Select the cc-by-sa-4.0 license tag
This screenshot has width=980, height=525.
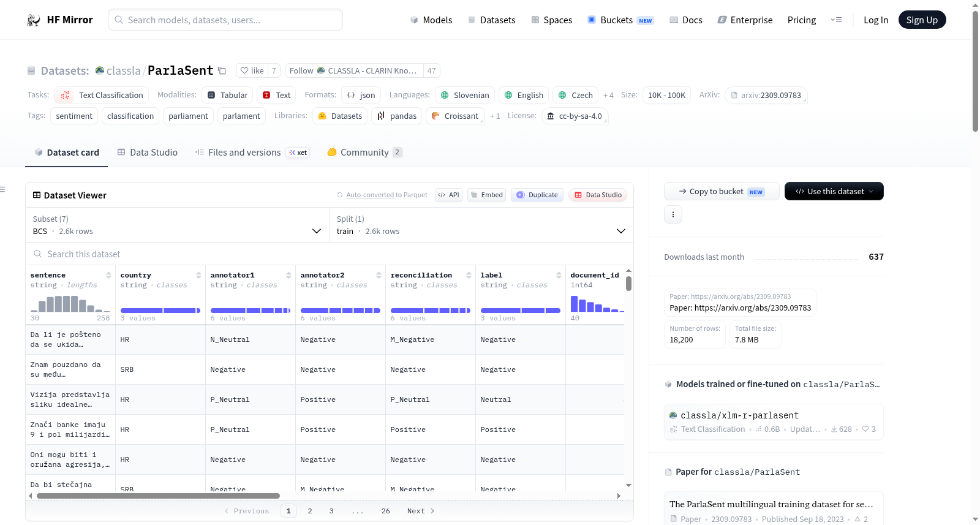575,116
